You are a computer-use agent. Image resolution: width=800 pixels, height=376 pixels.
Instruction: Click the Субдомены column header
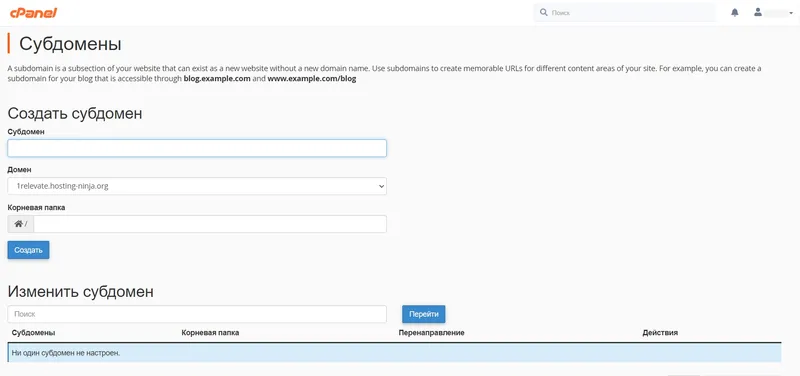(33, 333)
